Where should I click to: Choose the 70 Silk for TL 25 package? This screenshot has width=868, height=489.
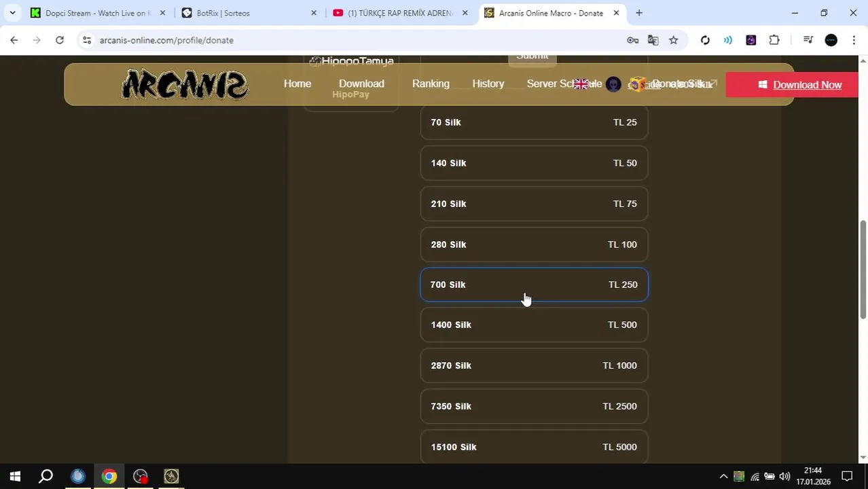click(534, 122)
